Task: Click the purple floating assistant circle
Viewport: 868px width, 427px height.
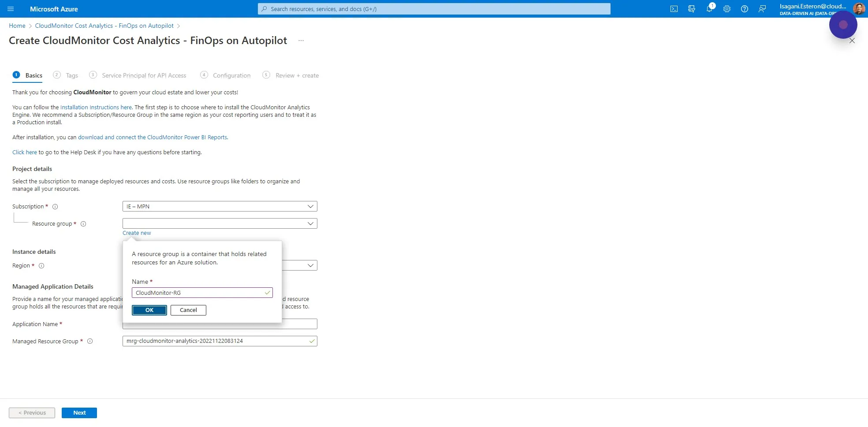Action: pos(843,25)
